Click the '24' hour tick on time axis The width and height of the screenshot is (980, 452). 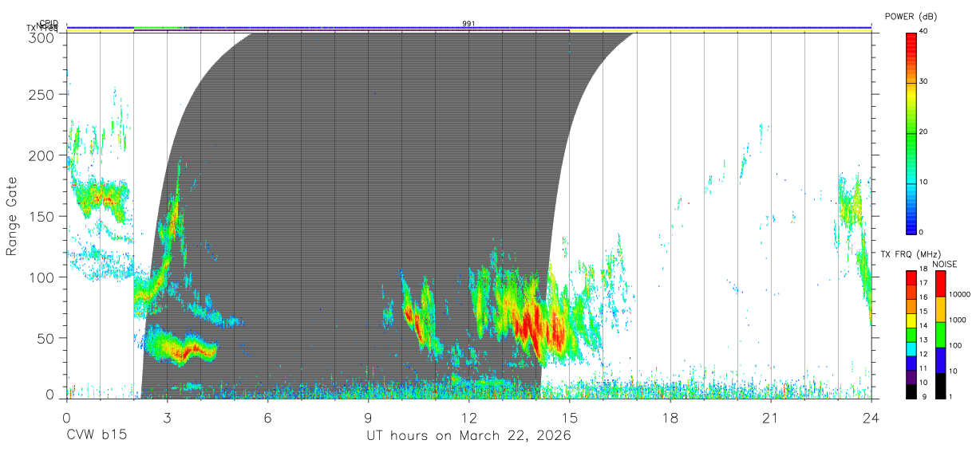pyautogui.click(x=871, y=417)
